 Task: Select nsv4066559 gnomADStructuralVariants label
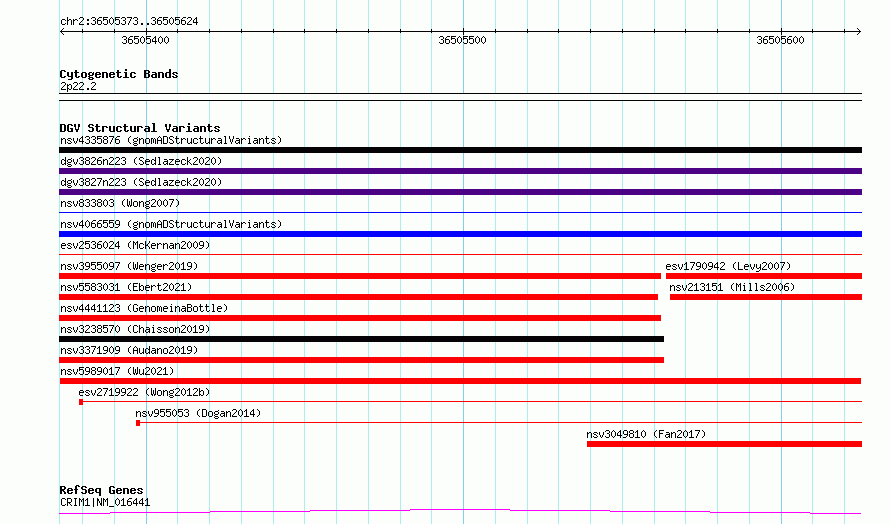point(171,224)
